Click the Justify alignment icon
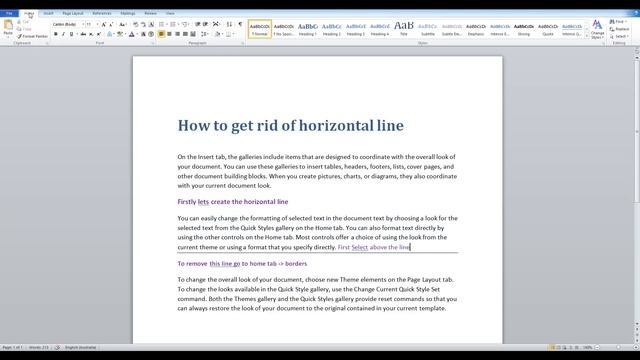This screenshot has height=360, width=640. [x=185, y=34]
